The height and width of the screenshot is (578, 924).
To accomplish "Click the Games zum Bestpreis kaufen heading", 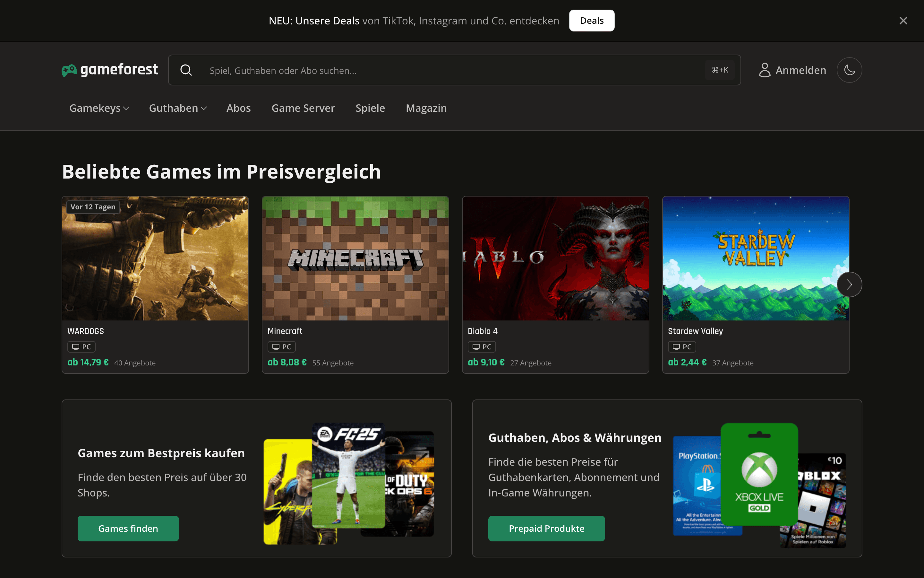I will tap(161, 453).
